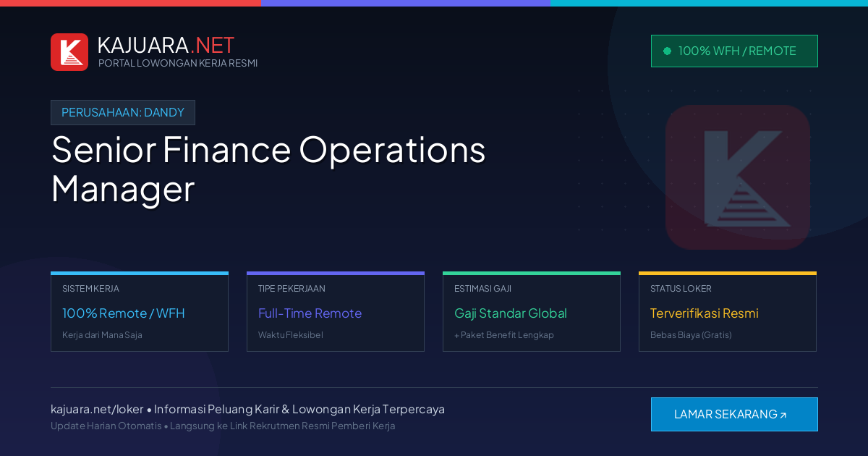Screen dimensions: 868x456
Task: Click the arrow icon in LAMAR SEKARANG
Action: tap(783, 415)
